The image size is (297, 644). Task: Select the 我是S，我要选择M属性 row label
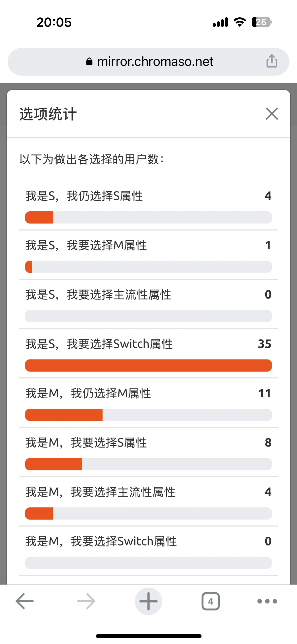[x=86, y=245]
